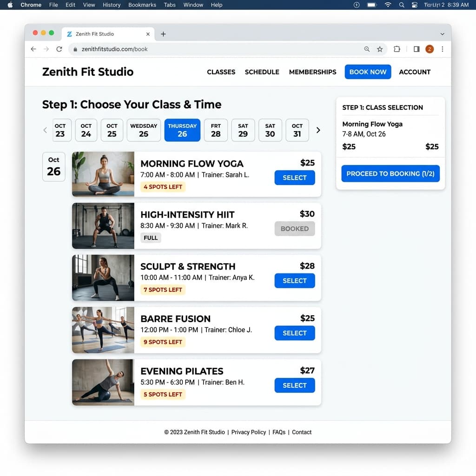
Task: Go back with the left date chevron
Action: pos(45,130)
